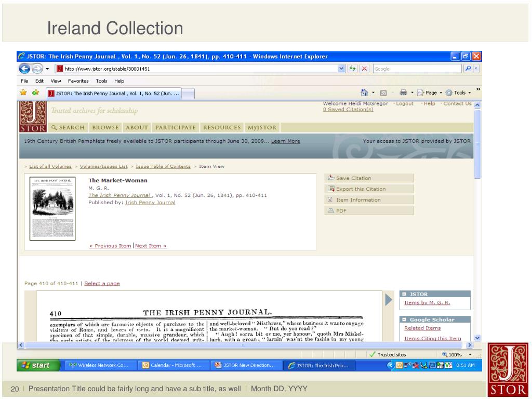Open the recent pages dropdown arrow
532x399 pixels.
pyautogui.click(x=47, y=69)
